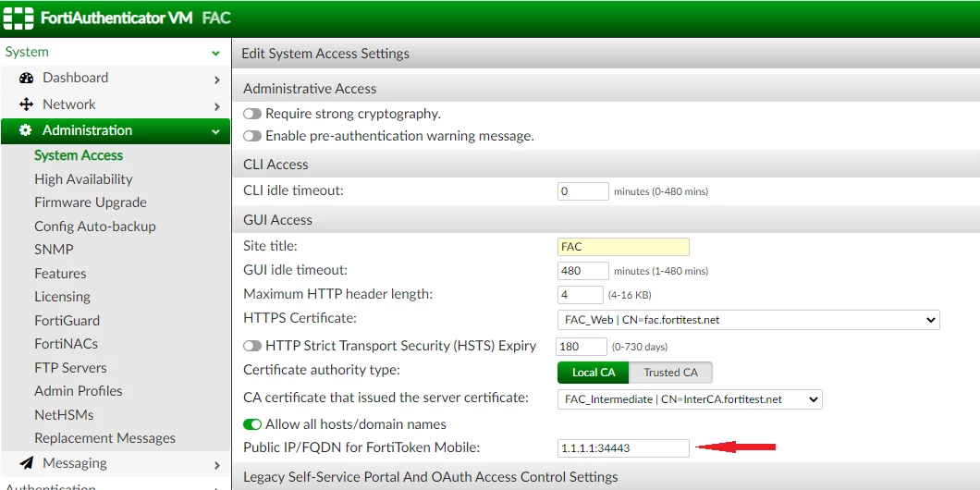This screenshot has height=490, width=980.
Task: Expand the Dashboard menu arrow
Action: (x=217, y=80)
